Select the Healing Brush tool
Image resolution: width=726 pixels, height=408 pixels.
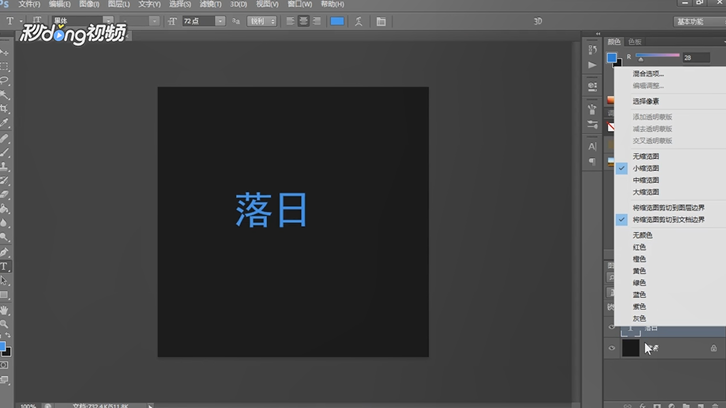tap(5, 138)
